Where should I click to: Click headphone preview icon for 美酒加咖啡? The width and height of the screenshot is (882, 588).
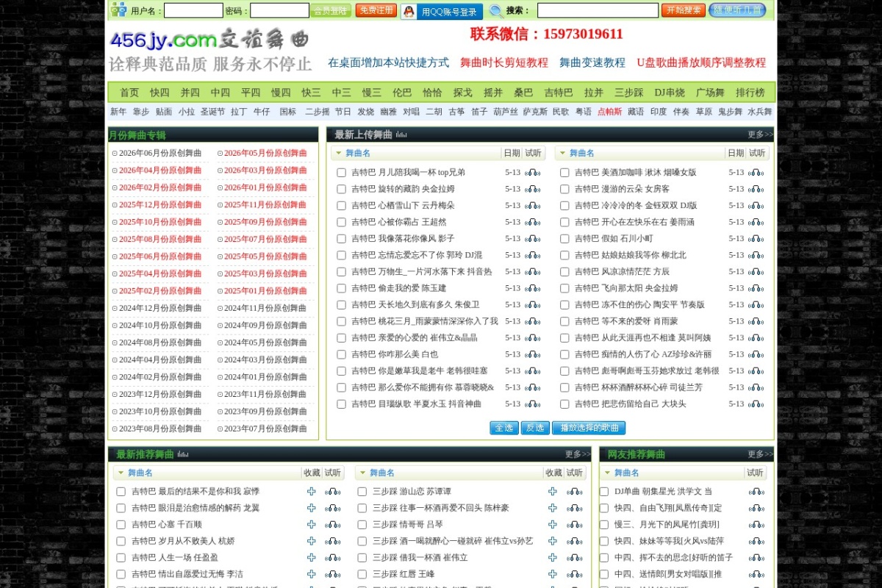[x=756, y=173]
